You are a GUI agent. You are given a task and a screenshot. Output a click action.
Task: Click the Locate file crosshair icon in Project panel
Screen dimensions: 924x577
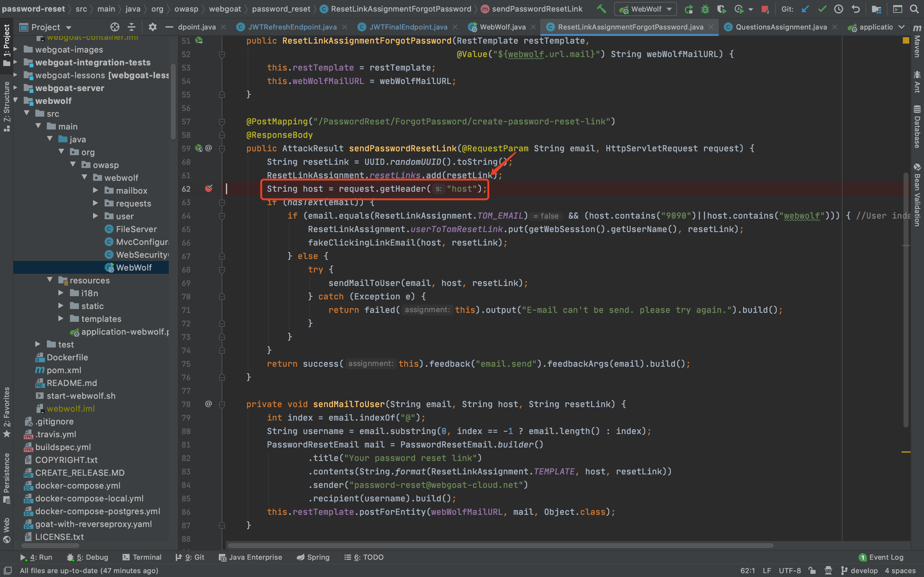[115, 27]
